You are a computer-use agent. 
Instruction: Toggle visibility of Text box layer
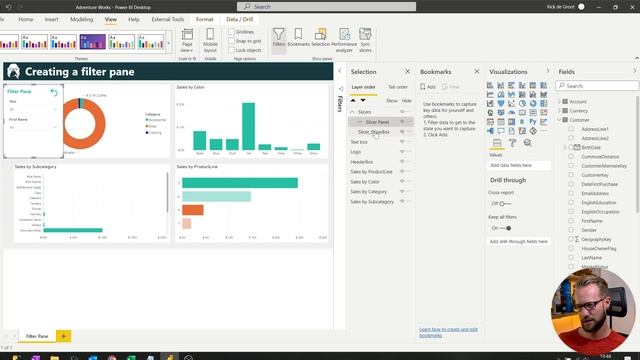[402, 142]
